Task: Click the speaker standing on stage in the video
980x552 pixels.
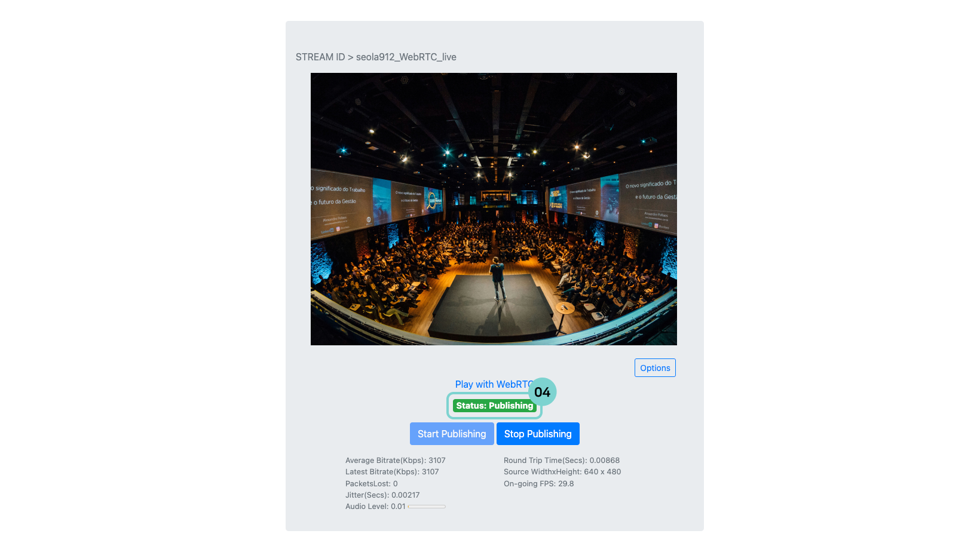Action: pos(497,279)
